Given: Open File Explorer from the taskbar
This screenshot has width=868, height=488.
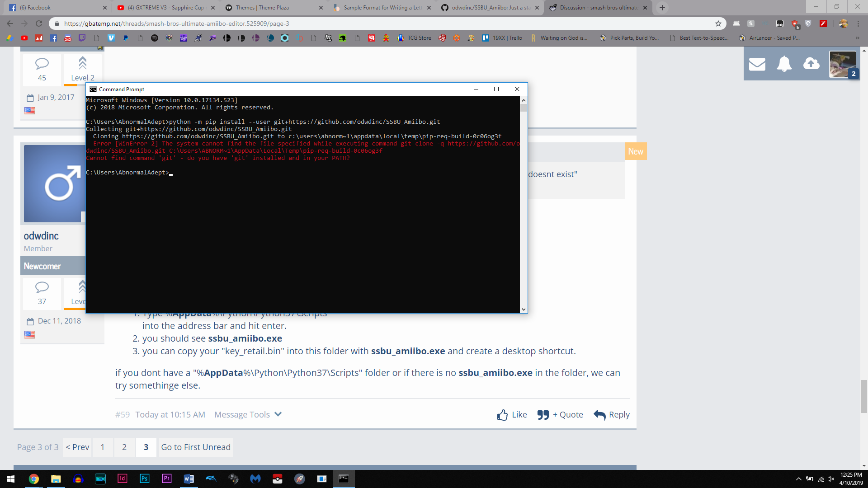Looking at the screenshot, I should pyautogui.click(x=56, y=479).
